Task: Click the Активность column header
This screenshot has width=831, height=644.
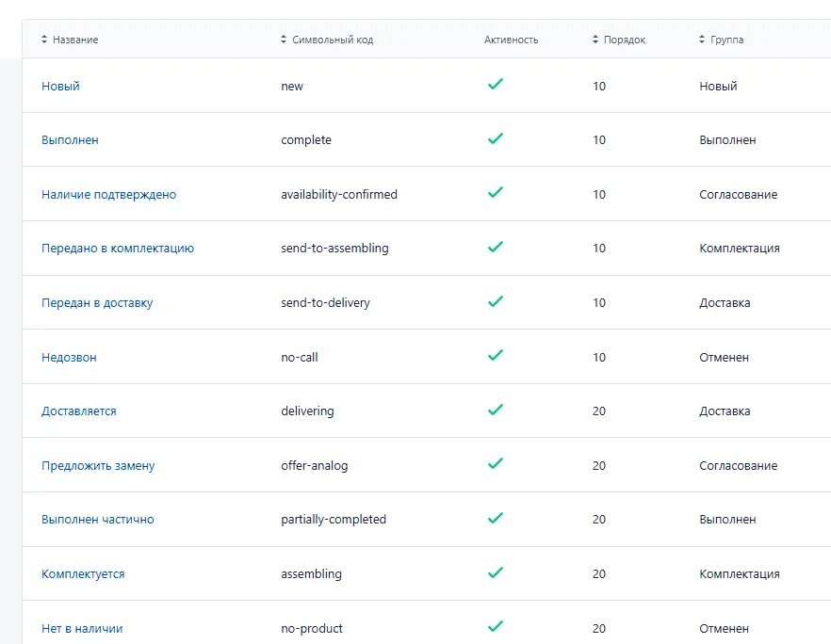Action: 511,40
